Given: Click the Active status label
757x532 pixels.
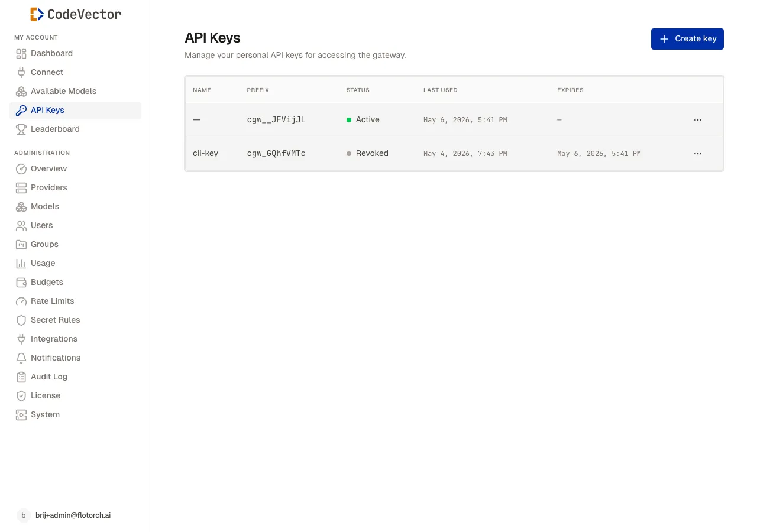Looking at the screenshot, I should (x=367, y=120).
